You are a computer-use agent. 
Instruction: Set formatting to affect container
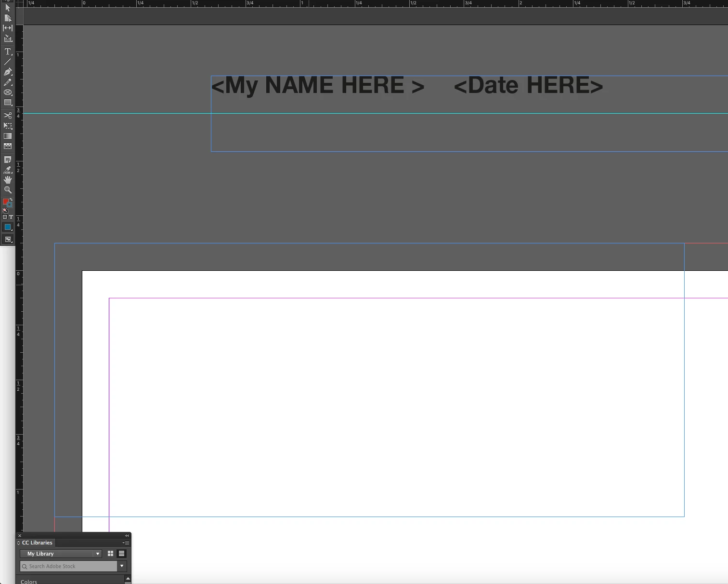5,217
